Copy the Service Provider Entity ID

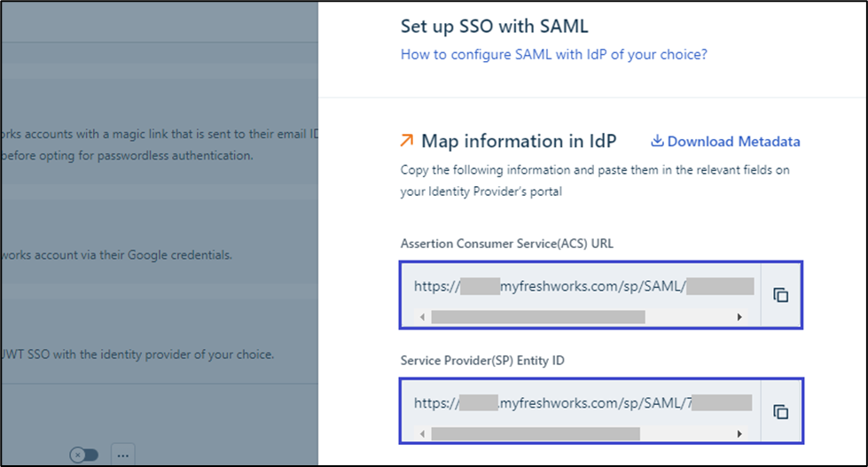tap(781, 411)
